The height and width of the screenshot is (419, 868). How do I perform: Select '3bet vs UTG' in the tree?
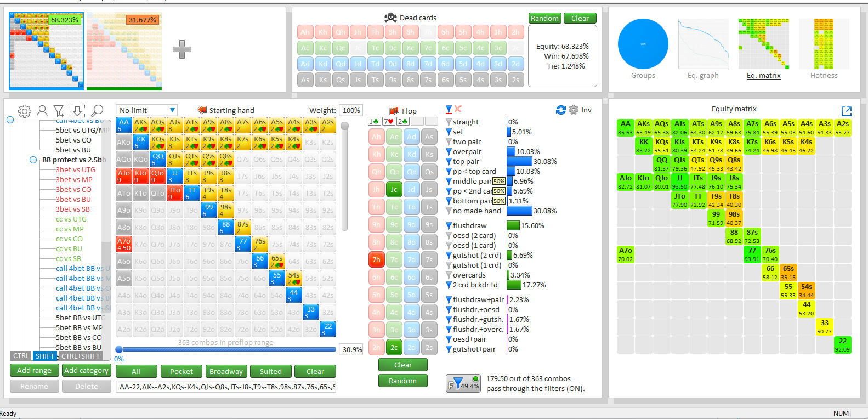[x=76, y=169]
